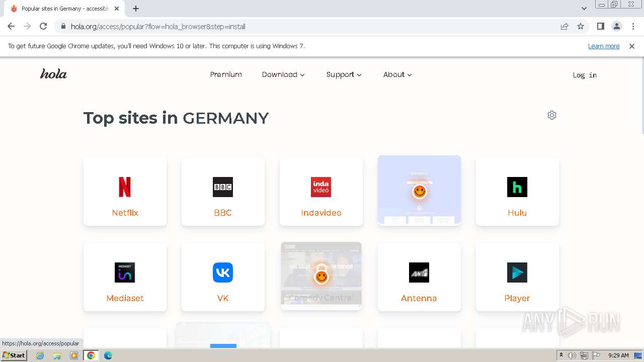Viewport: 644px width, 362px height.
Task: Open the BBC site card
Action: pos(223,192)
